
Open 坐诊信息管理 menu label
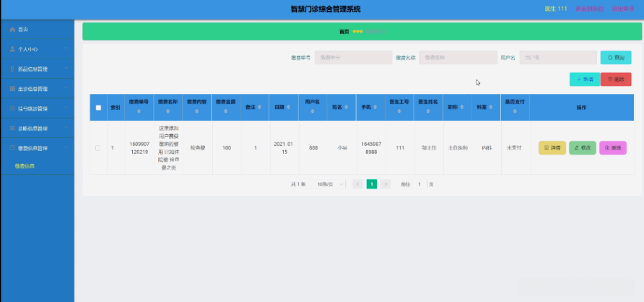[33, 89]
